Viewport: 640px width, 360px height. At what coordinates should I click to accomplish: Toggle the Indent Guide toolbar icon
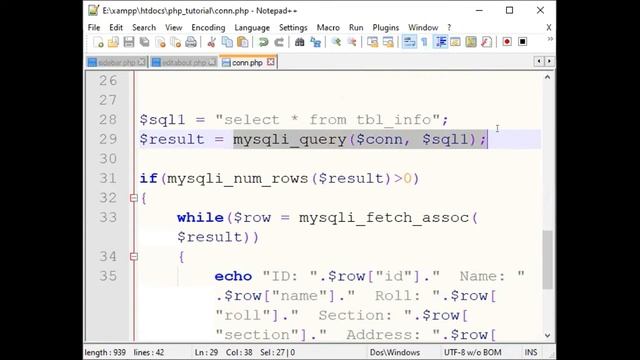point(440,42)
